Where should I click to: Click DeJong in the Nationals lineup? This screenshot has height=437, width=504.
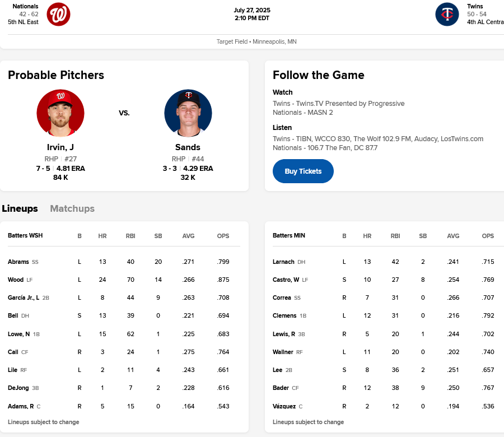pos(18,388)
